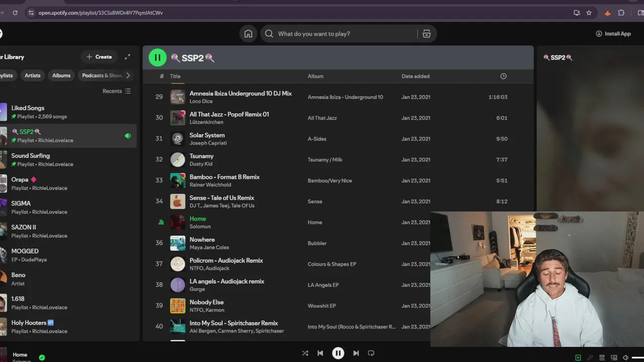Filter library by Podcasts & Shows
Image resolution: width=644 pixels, height=362 pixels.
(102, 75)
